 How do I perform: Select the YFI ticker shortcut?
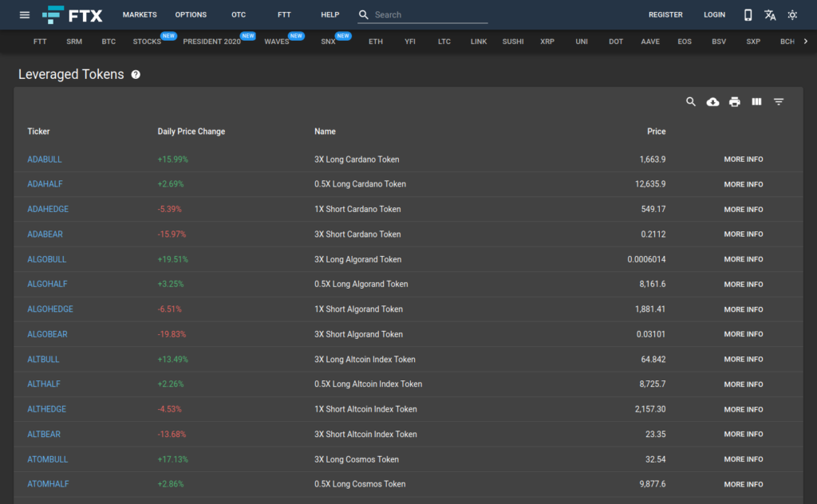coord(410,41)
